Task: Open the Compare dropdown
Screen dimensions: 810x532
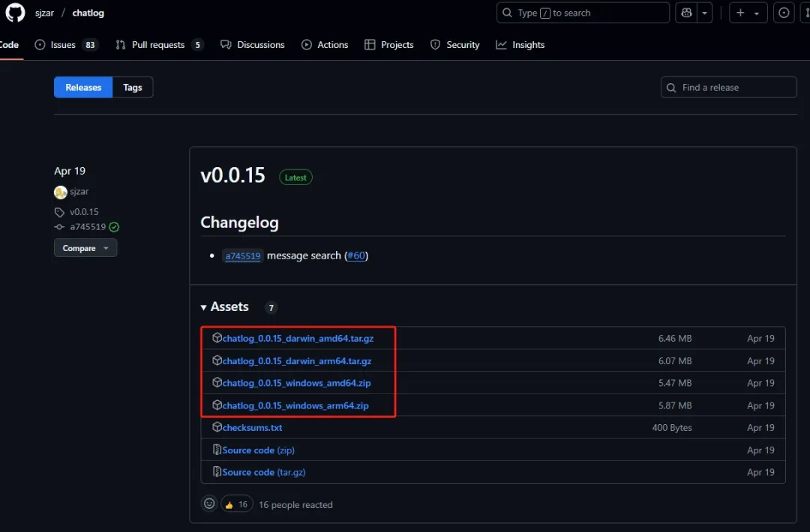Action: (85, 248)
